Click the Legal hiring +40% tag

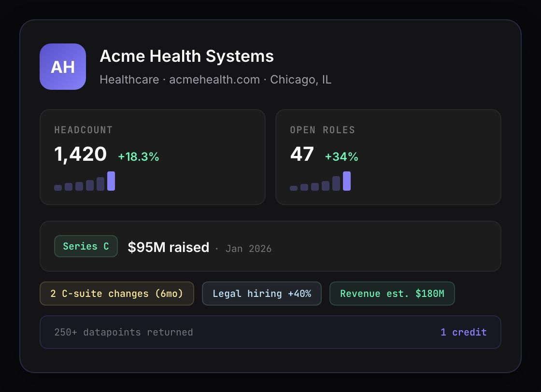262,294
